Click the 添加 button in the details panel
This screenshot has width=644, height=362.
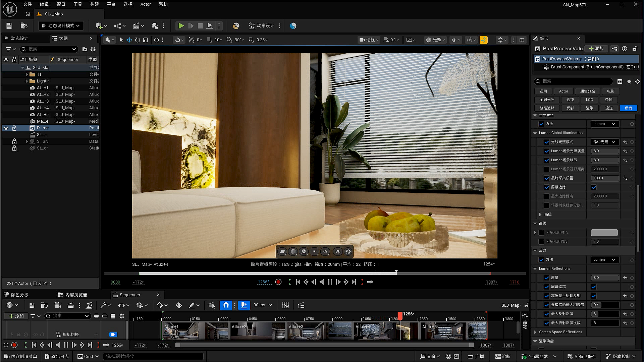coord(596,49)
